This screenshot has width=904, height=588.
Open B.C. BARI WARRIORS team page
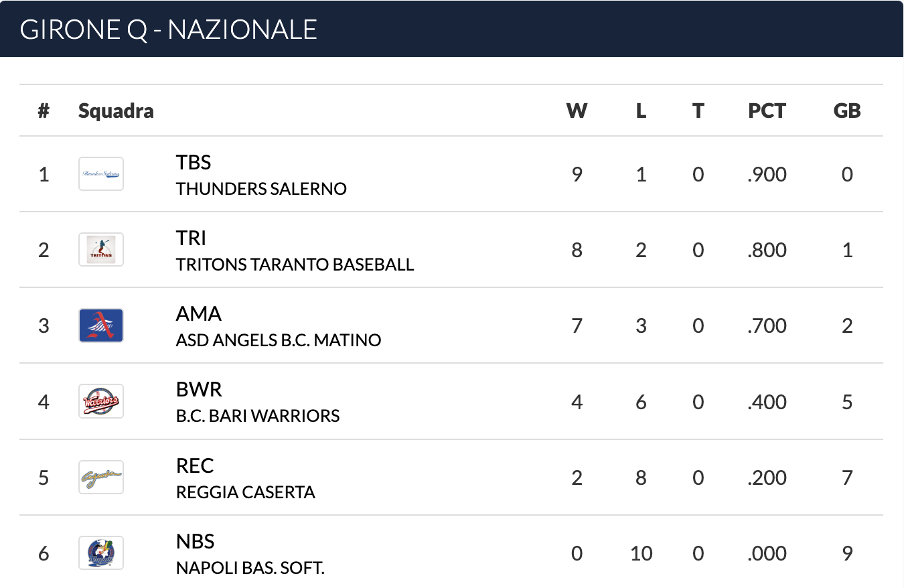258,416
